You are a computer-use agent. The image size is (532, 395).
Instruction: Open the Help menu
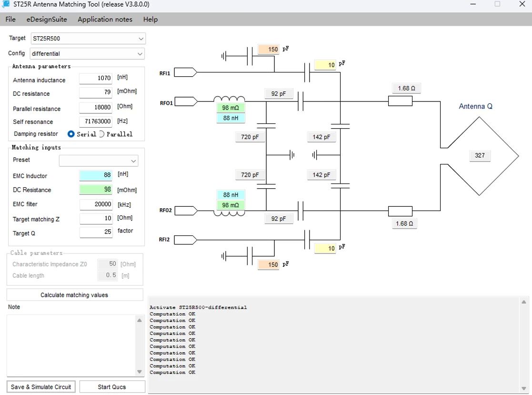(151, 20)
